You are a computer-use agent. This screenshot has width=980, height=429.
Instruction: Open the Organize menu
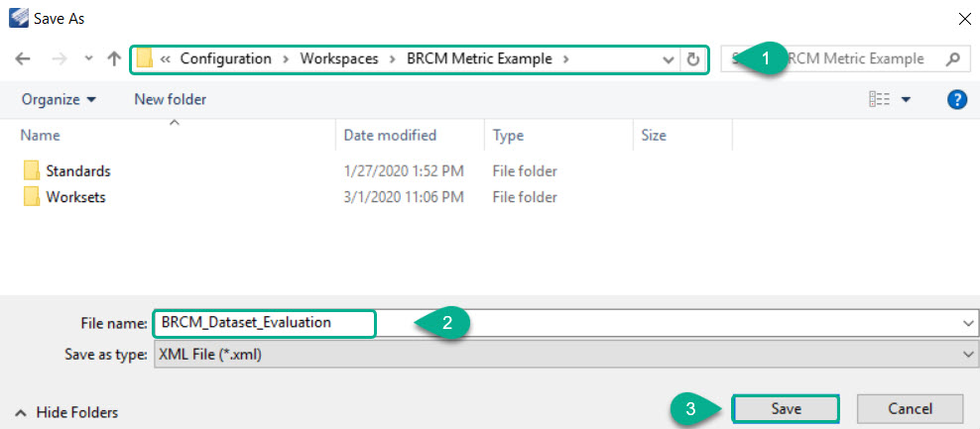tap(59, 99)
